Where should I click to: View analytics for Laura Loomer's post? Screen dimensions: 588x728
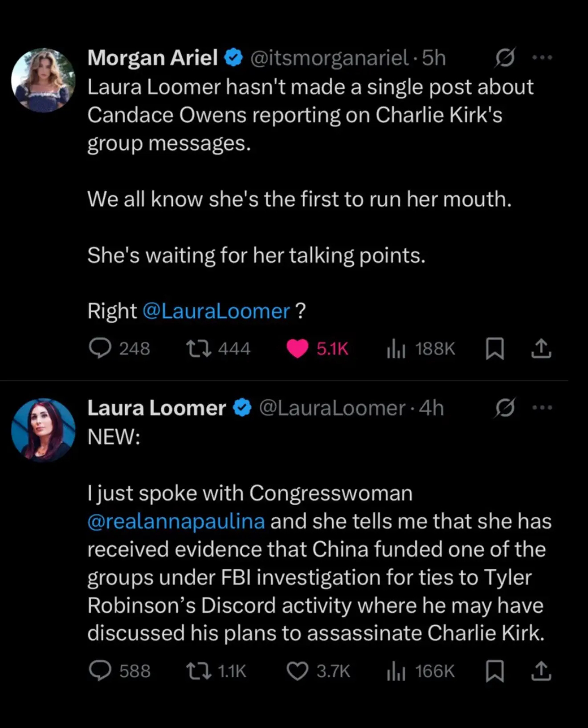[x=396, y=671]
